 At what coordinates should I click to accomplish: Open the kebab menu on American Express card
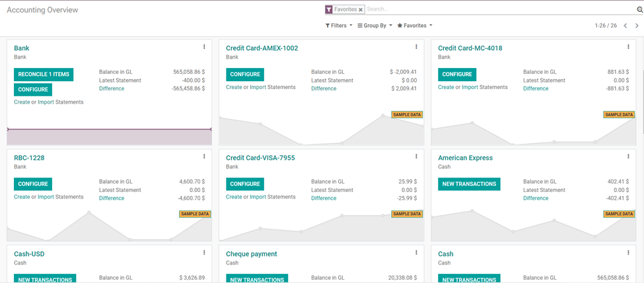628,156
